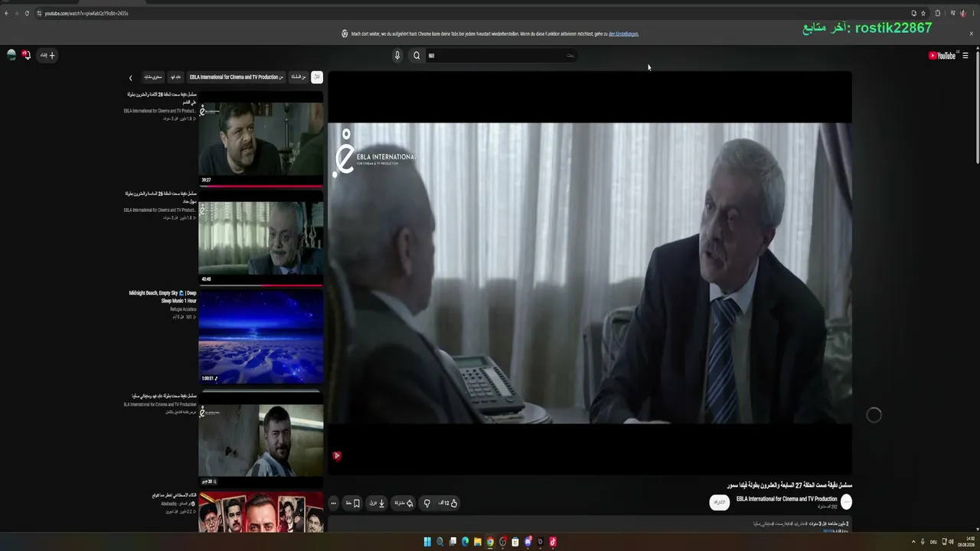Viewport: 980px width, 551px height.
Task: Open TikTok app from taskbar
Action: (x=553, y=542)
